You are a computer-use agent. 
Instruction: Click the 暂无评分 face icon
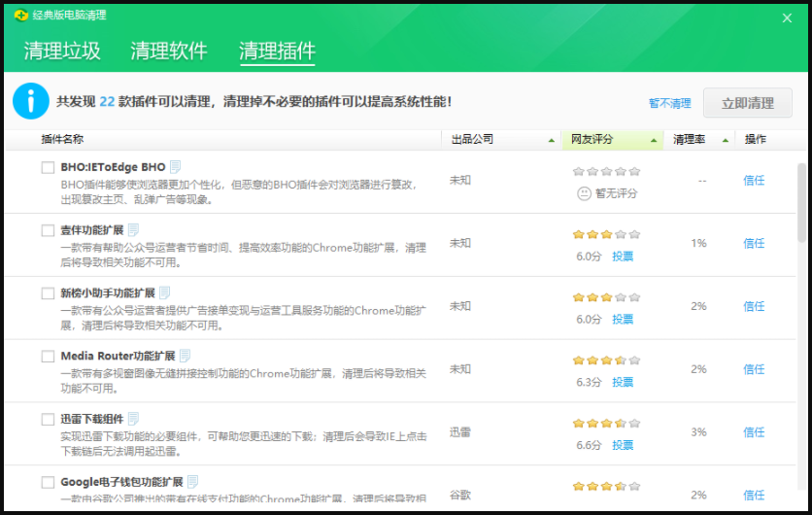584,193
